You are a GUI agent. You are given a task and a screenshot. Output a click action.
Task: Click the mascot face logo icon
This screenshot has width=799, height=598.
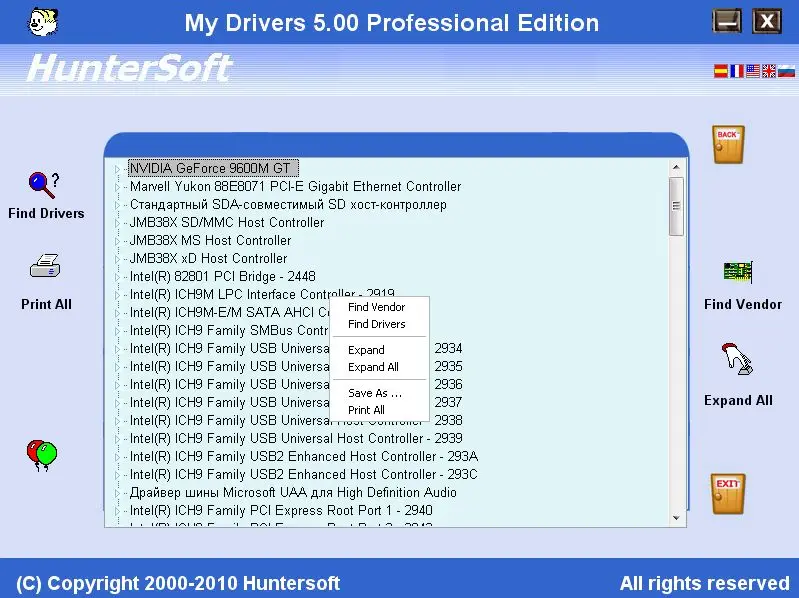click(43, 22)
